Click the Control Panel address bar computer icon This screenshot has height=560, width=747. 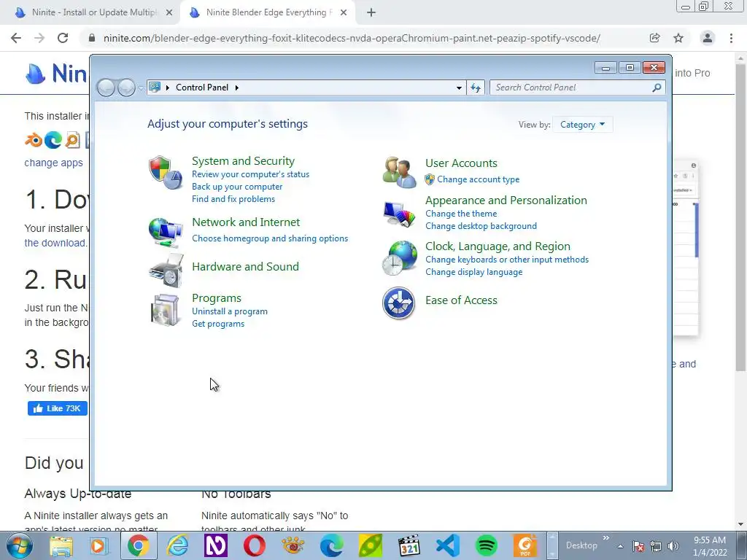155,87
